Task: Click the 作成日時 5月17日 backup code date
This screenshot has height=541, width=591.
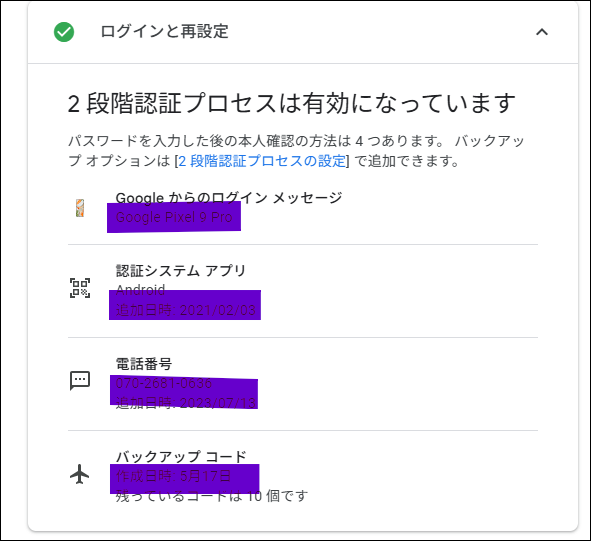Action: pos(173,476)
